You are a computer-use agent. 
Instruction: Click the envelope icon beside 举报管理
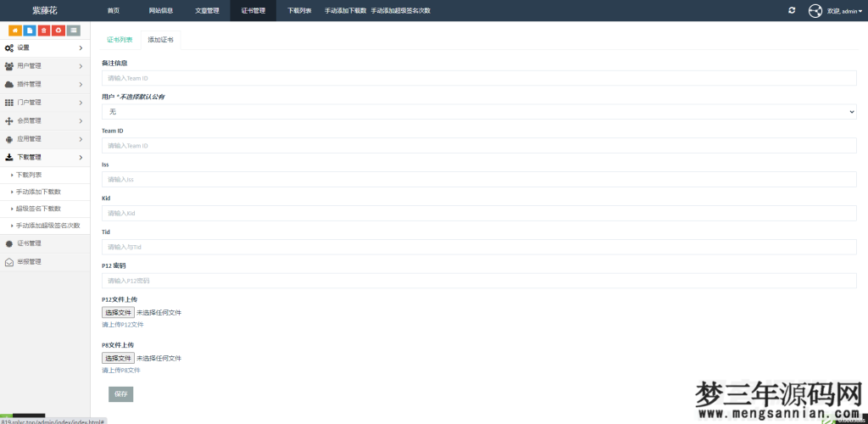9,262
